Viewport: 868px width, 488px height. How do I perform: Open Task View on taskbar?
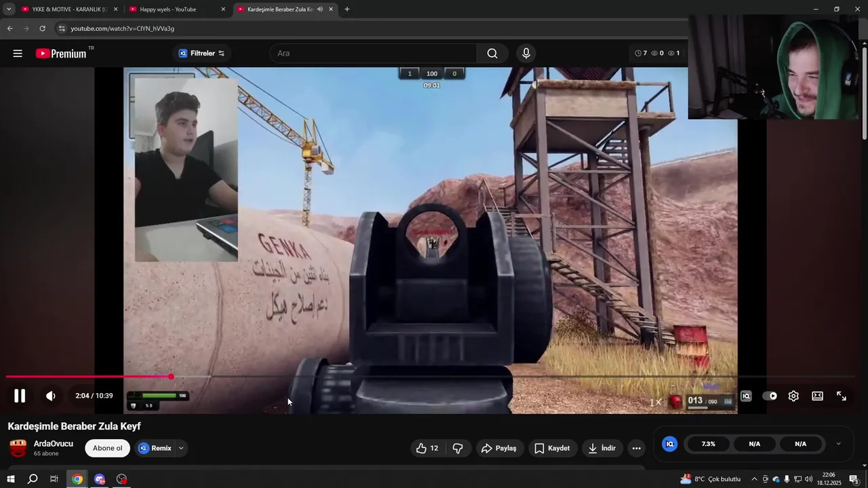pyautogui.click(x=54, y=479)
